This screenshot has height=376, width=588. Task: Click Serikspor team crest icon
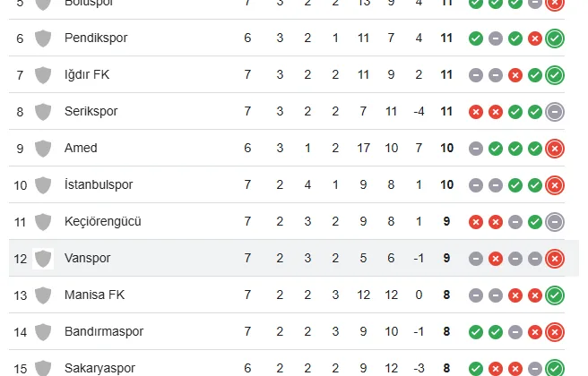coord(42,112)
